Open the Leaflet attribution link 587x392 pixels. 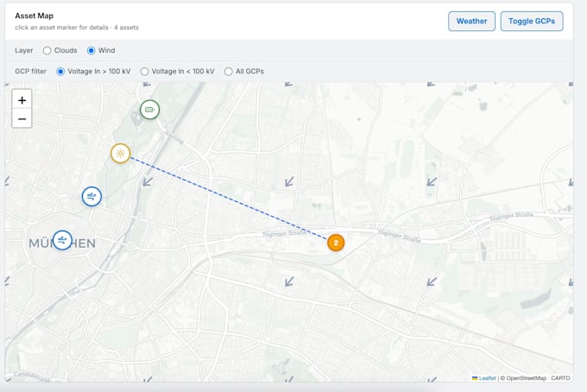pos(487,378)
